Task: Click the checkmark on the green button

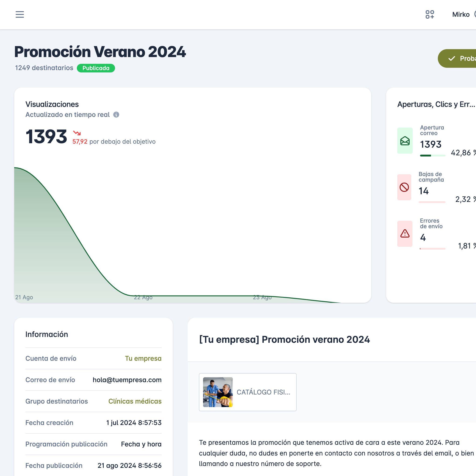Action: point(451,58)
